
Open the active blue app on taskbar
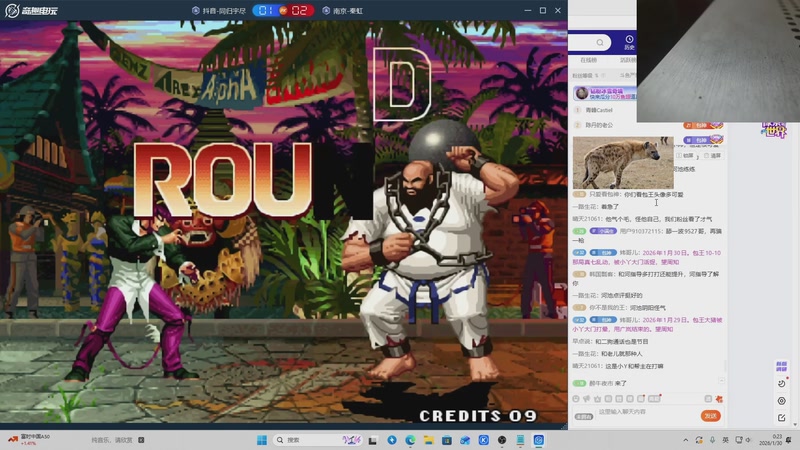(539, 440)
